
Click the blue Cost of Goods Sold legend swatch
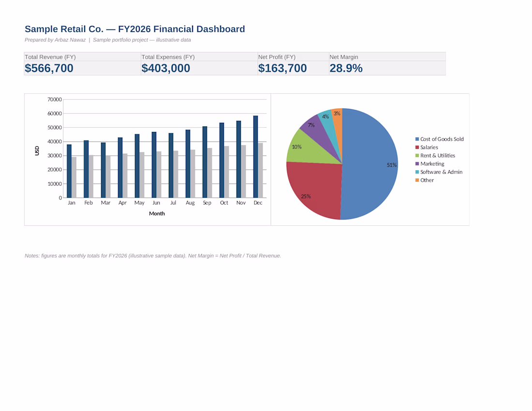[417, 139]
